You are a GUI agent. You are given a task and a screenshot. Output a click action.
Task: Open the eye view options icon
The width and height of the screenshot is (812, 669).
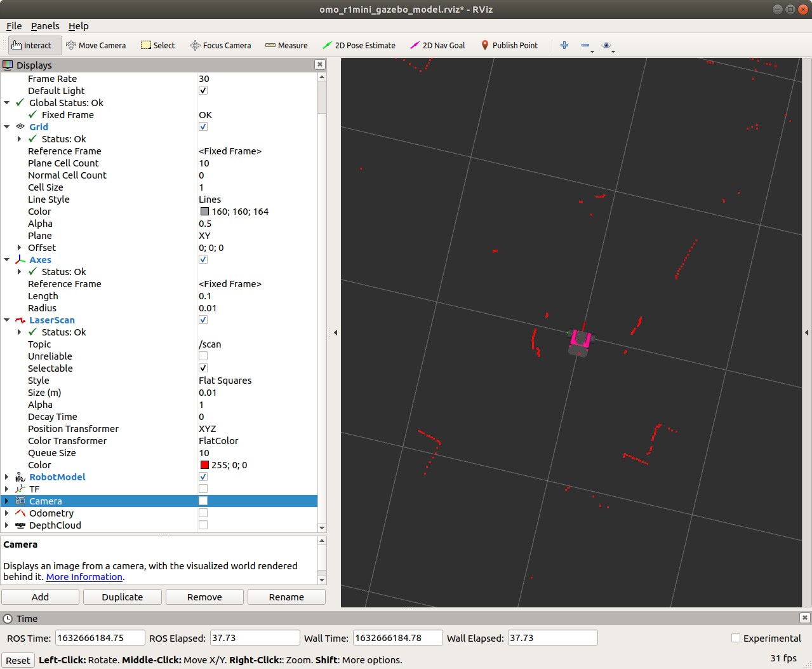[x=606, y=45]
